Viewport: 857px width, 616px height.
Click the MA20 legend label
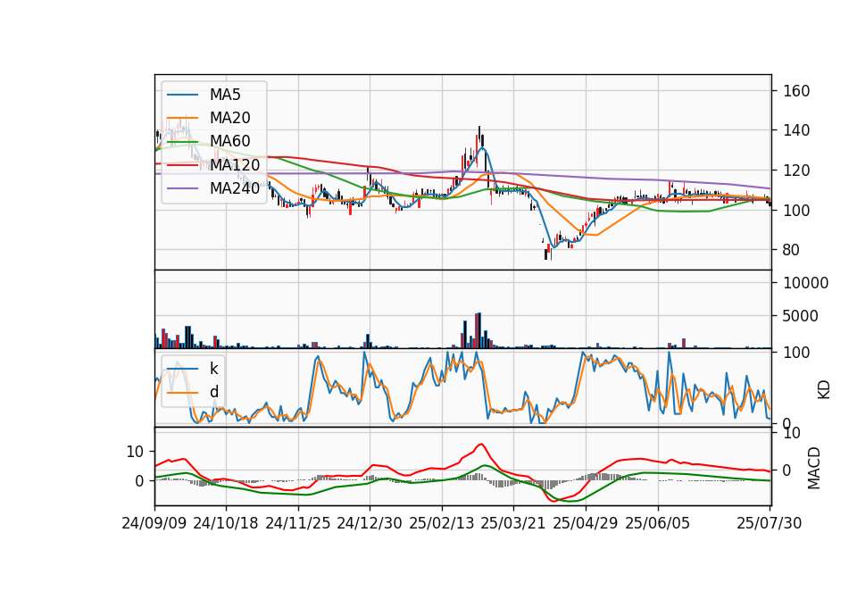click(x=229, y=118)
